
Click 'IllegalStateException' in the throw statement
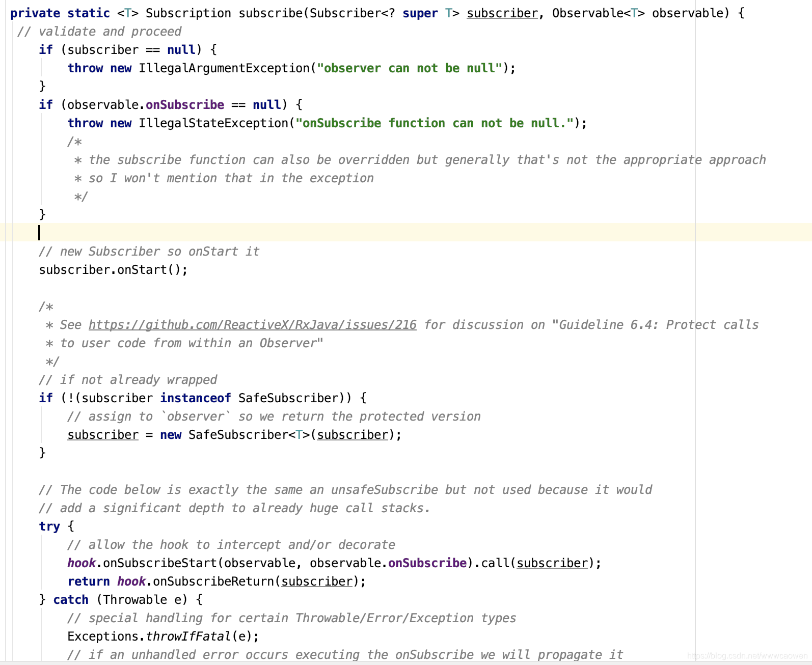point(213,123)
